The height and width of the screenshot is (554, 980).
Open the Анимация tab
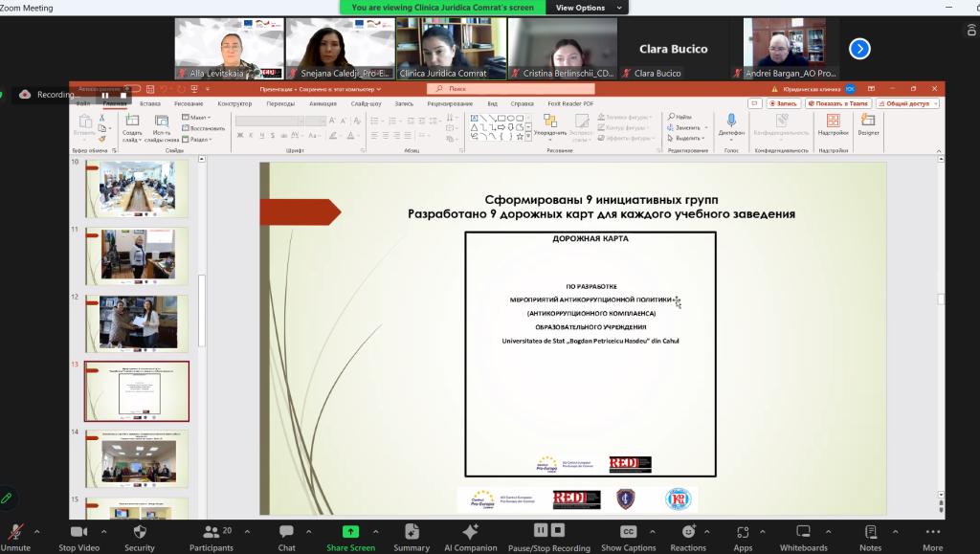(x=323, y=103)
